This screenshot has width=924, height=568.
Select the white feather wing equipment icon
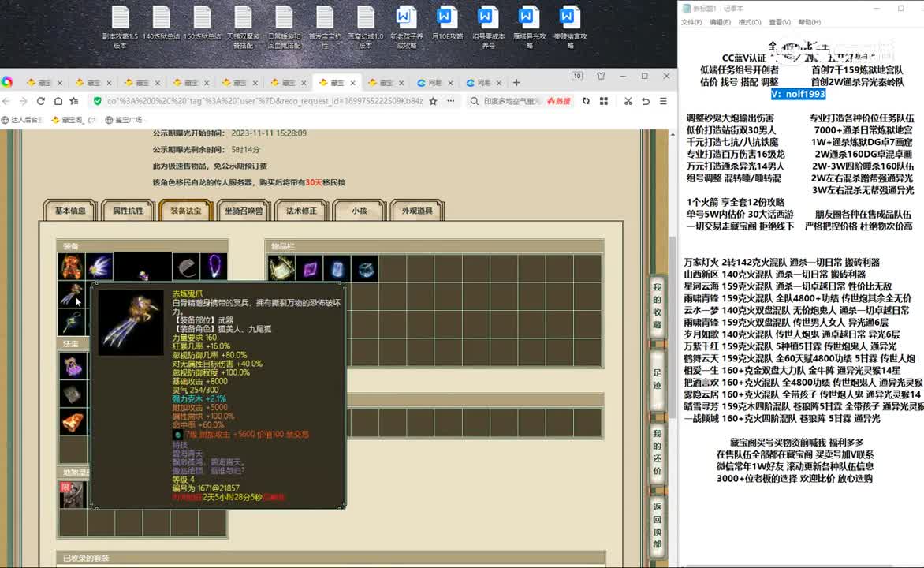[99, 267]
